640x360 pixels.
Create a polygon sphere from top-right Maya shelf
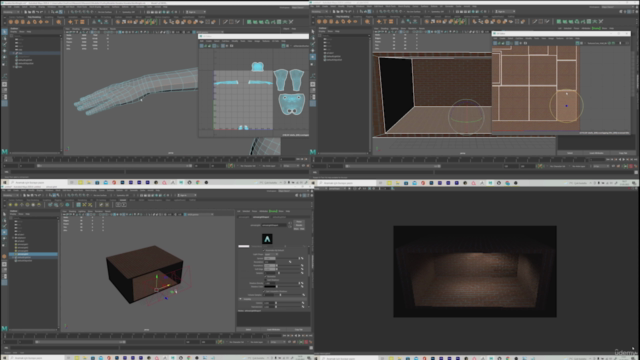[x=320, y=22]
